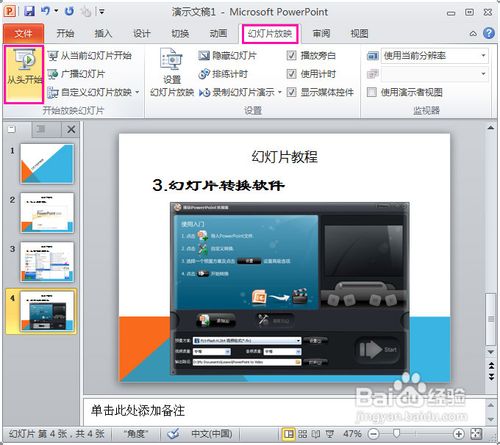Click the zoom slider handle
The height and width of the screenshot is (445, 500).
point(396,433)
